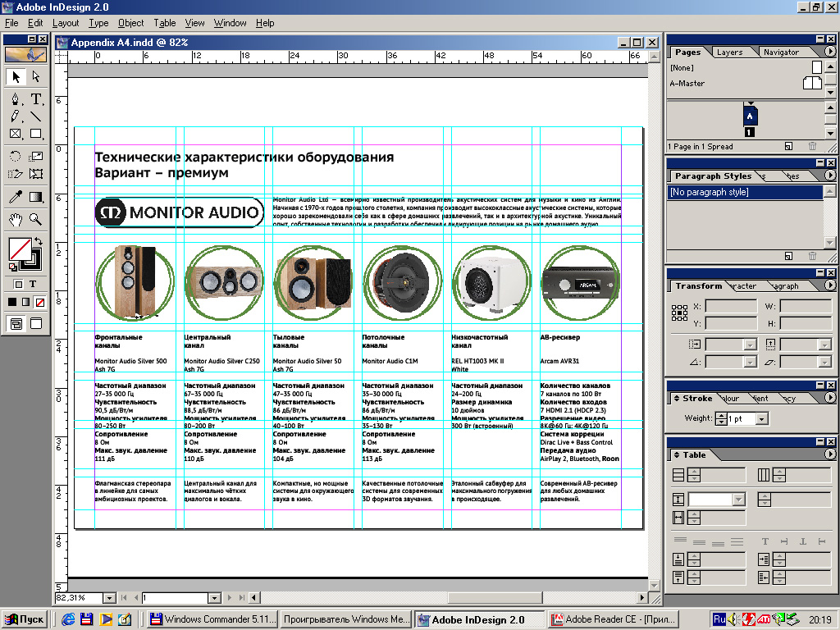Select the Hand tool
Screen dimensions: 840x630
pyautogui.click(x=15, y=219)
